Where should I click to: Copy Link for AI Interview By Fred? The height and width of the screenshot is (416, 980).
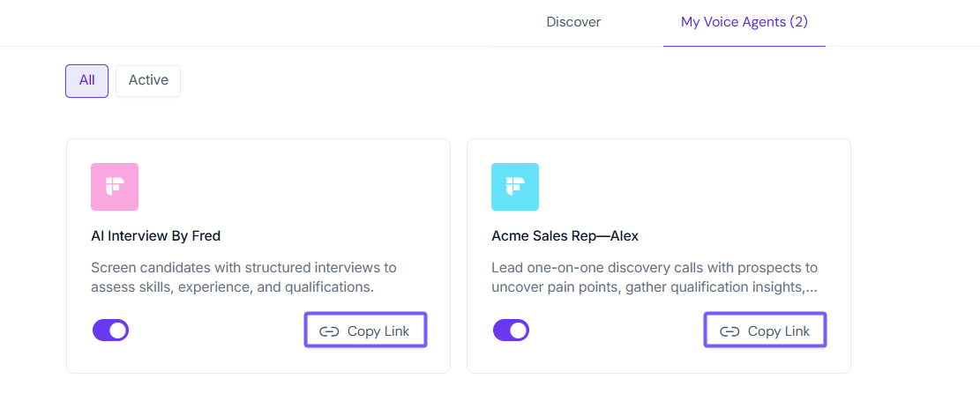366,331
